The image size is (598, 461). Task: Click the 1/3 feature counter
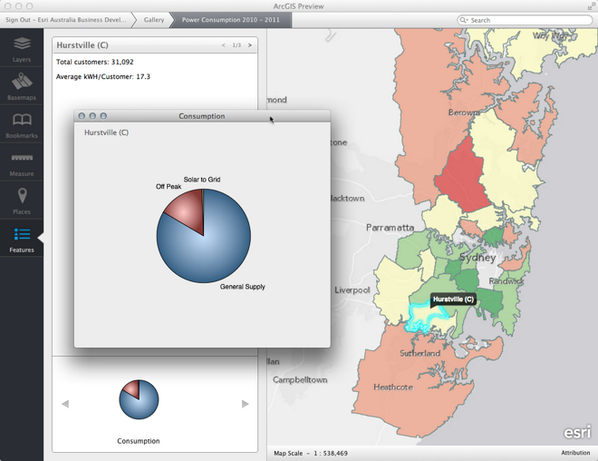(236, 45)
